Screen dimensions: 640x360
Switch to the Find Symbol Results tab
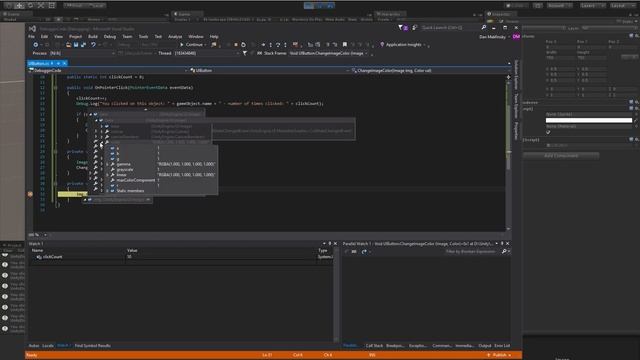93,346
